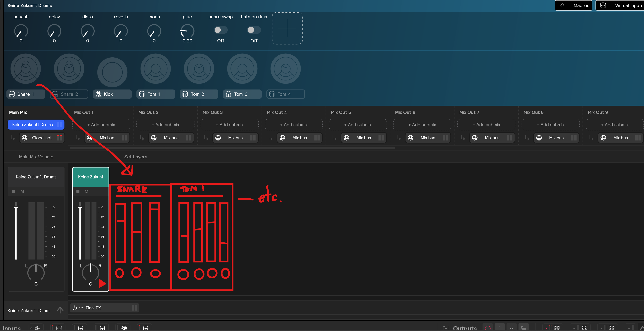
Task: Open the Final FX three-dot options
Action: point(81,308)
